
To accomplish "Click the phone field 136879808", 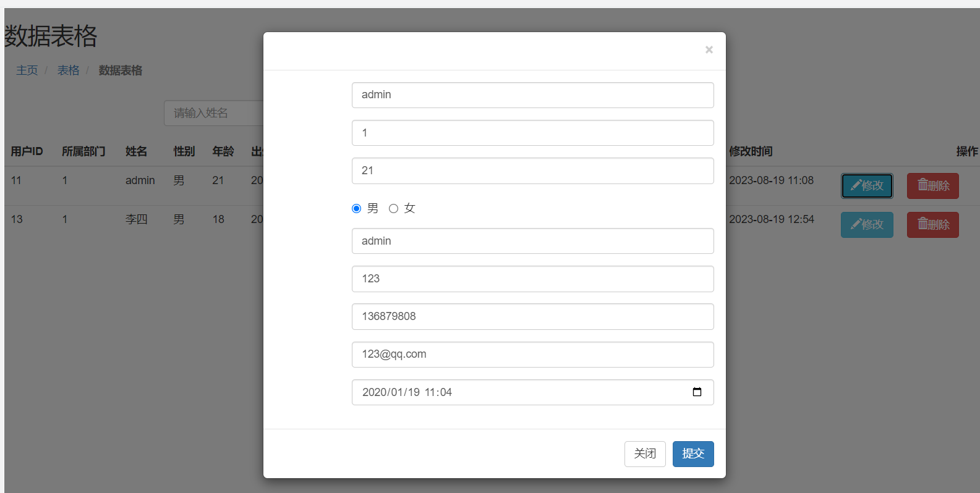I will click(x=533, y=316).
